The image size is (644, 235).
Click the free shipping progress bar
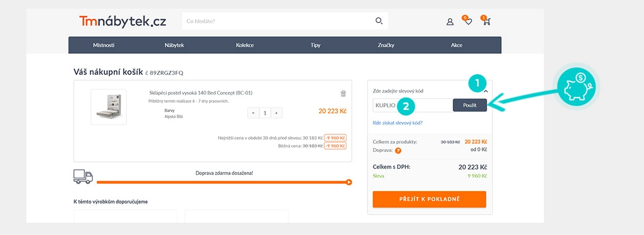(x=224, y=182)
